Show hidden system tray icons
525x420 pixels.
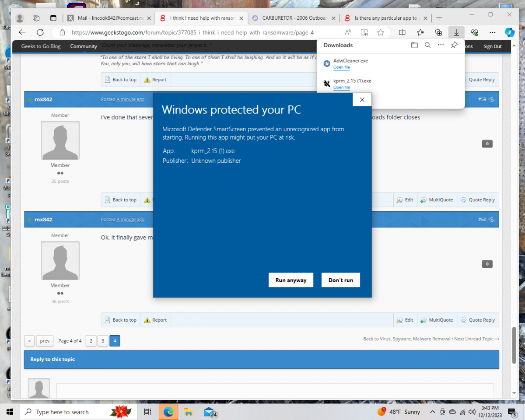(433, 412)
